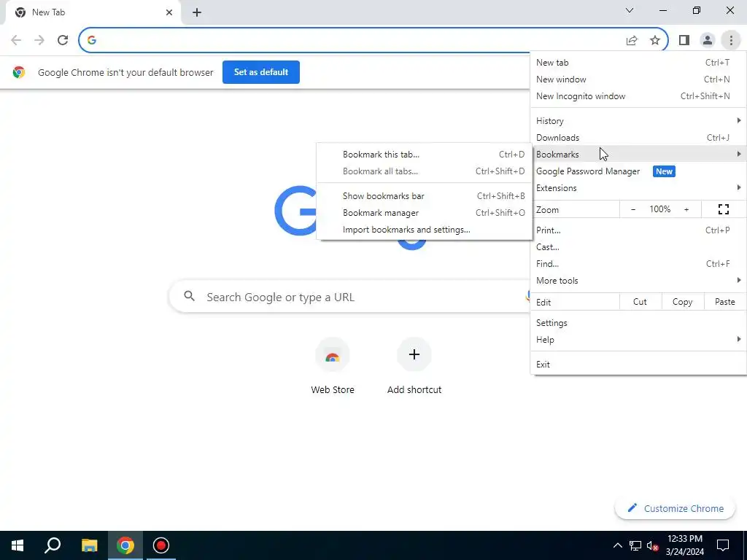Click the Paste button in Edit row
Screen dimensions: 747x560
[x=724, y=302]
